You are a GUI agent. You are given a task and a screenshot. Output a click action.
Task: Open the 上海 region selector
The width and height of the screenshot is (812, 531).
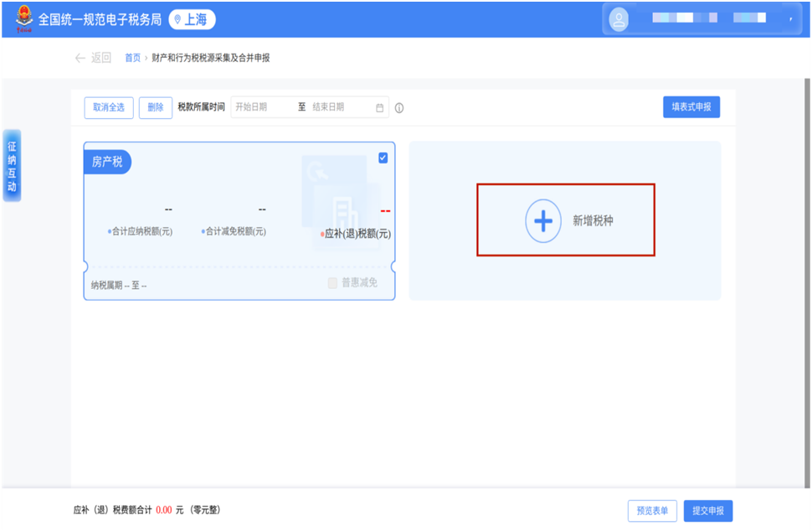click(x=192, y=19)
